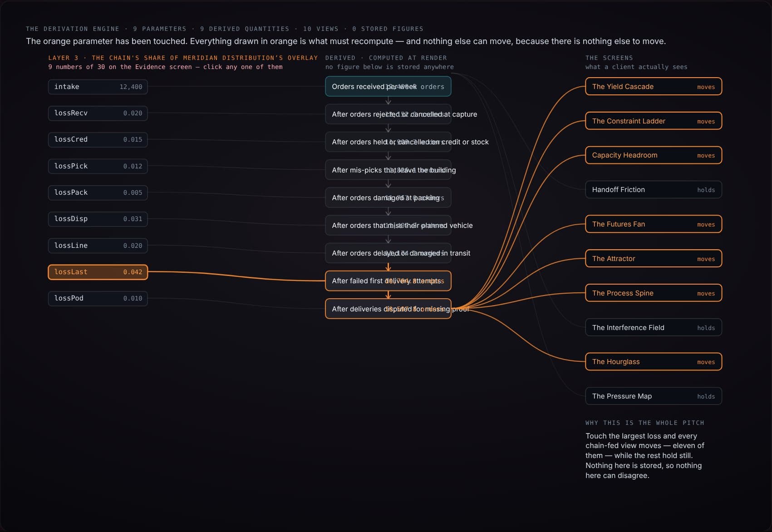Select the intake parameter box
This screenshot has height=532, width=772.
(98, 87)
